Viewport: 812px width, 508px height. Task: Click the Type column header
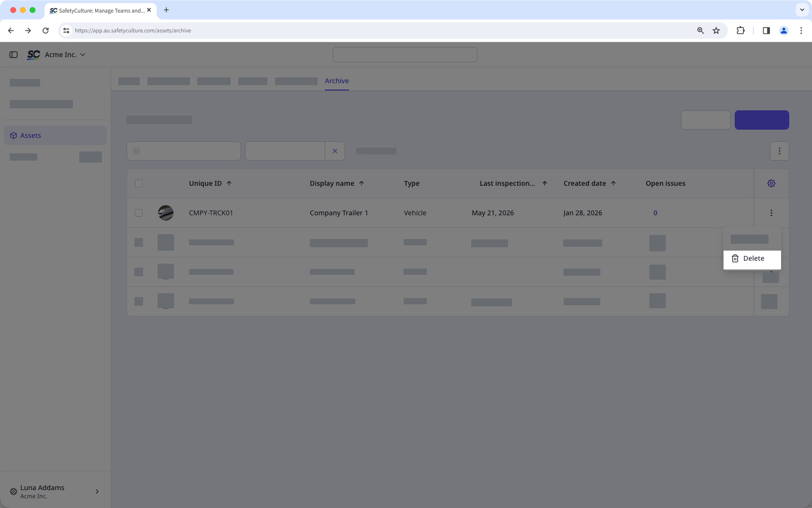click(x=412, y=183)
